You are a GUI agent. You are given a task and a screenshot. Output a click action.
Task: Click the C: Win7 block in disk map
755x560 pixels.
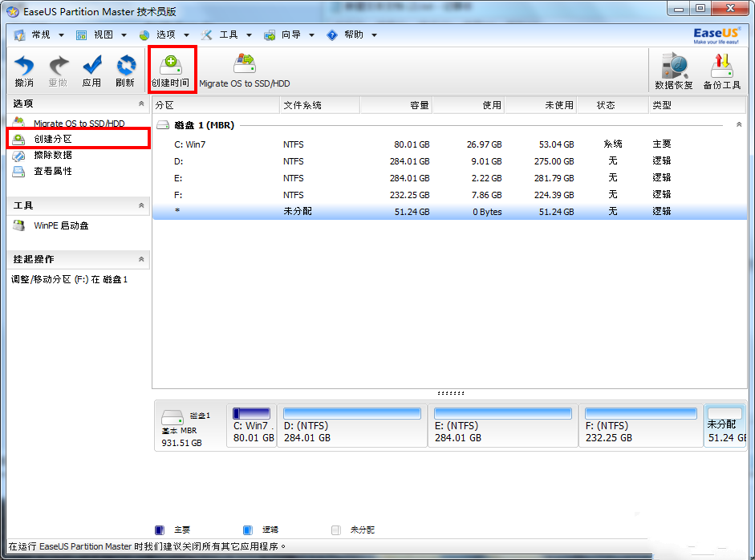pyautogui.click(x=252, y=426)
